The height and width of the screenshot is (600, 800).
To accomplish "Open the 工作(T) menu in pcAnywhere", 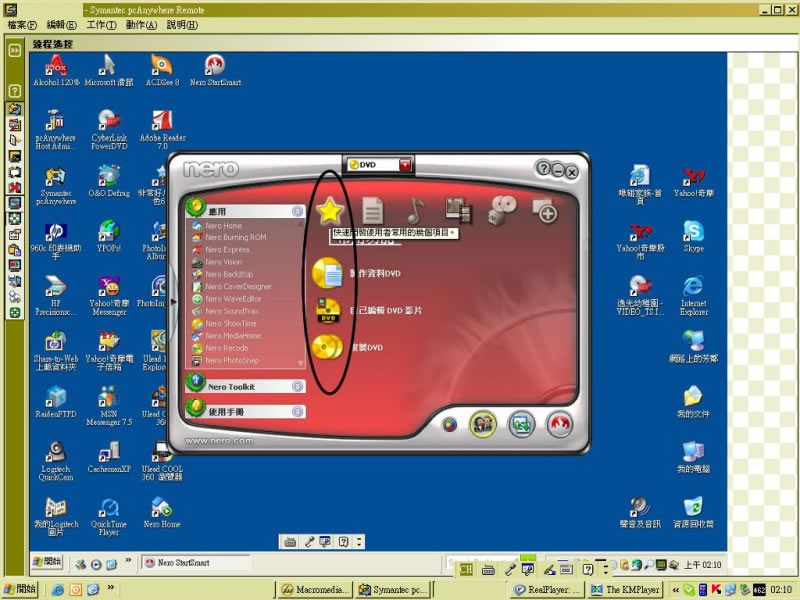I will 101,24.
